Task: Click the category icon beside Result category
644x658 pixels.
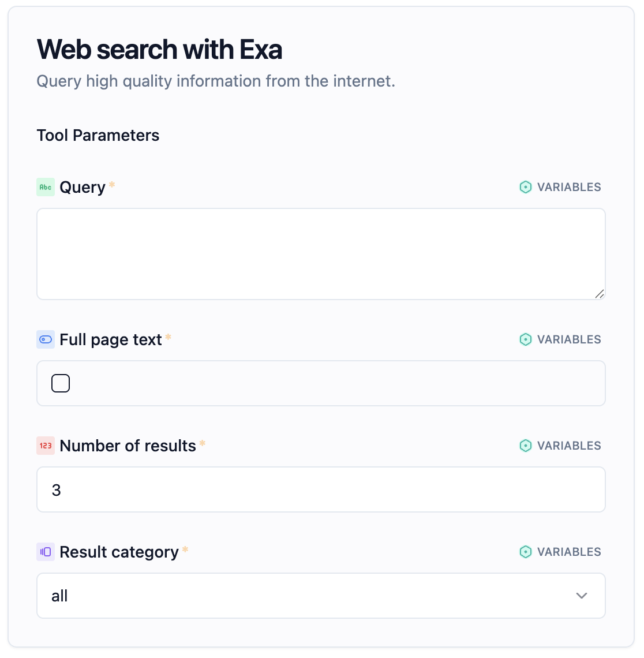Action: (46, 552)
